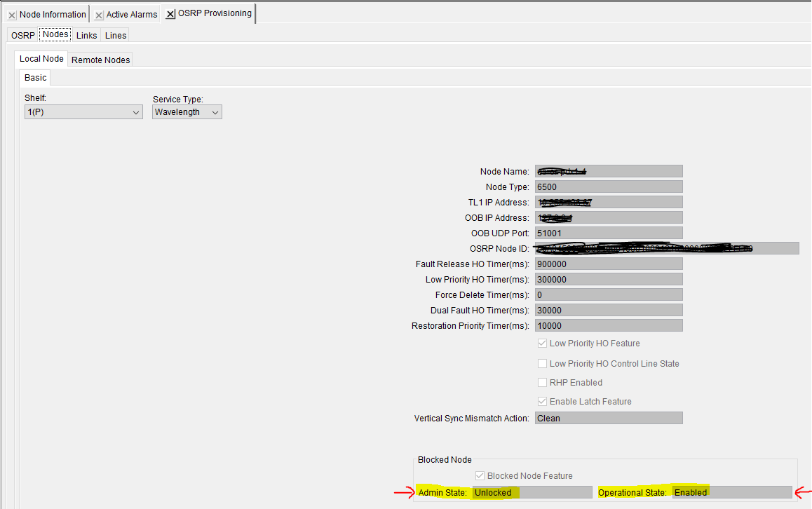Open the Lines sub-tab
The height and width of the screenshot is (509, 812).
coord(116,35)
